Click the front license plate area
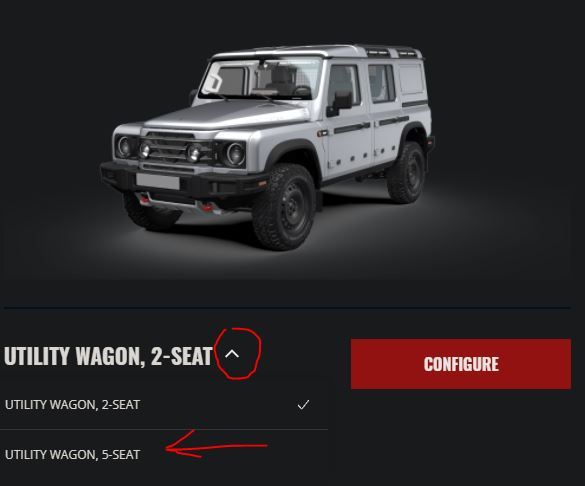The height and width of the screenshot is (486, 585). pyautogui.click(x=158, y=181)
